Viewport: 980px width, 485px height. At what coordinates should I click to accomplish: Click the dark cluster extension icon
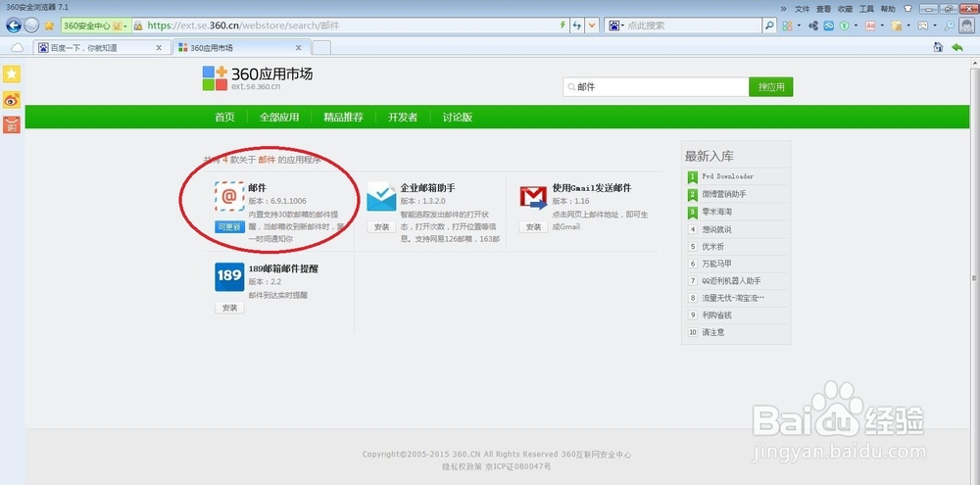[x=813, y=25]
